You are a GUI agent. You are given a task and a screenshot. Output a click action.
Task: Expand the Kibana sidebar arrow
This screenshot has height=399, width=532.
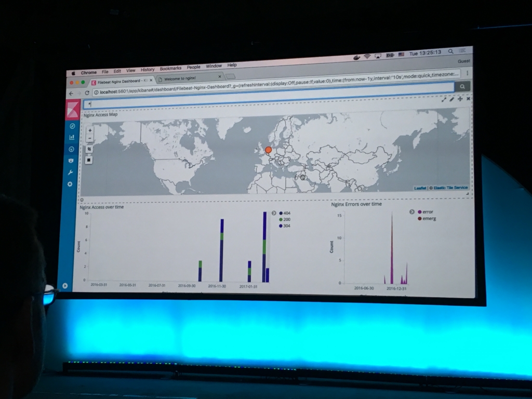tap(65, 286)
